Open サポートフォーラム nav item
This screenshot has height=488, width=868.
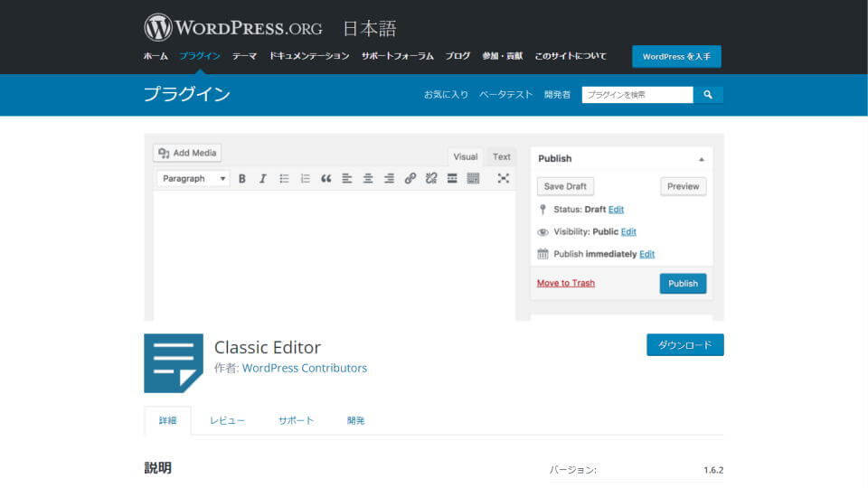(x=398, y=56)
